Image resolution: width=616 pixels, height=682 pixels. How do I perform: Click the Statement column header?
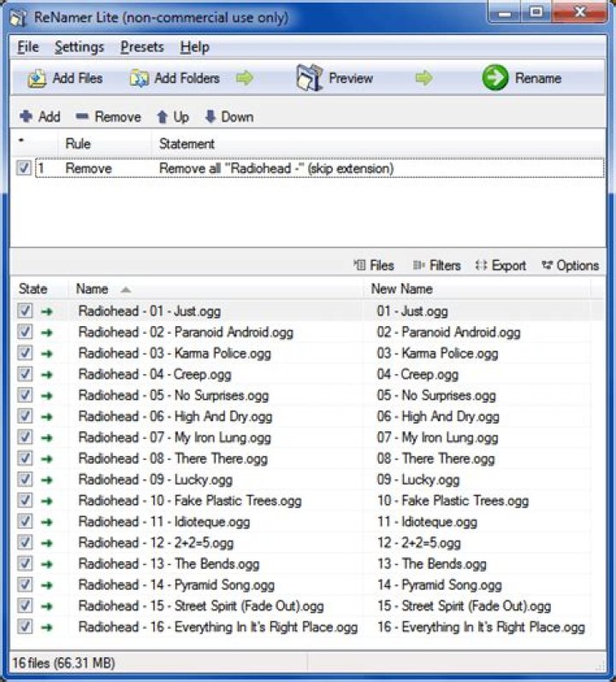(377, 144)
